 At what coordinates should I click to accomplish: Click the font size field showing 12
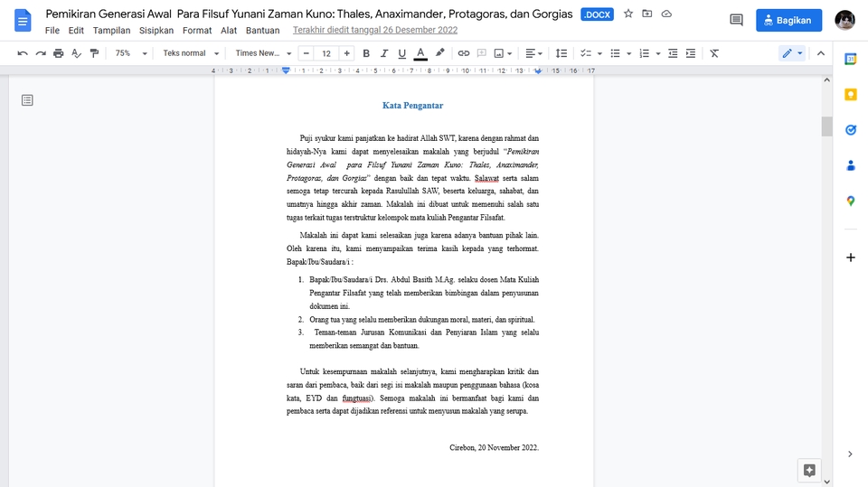[326, 53]
